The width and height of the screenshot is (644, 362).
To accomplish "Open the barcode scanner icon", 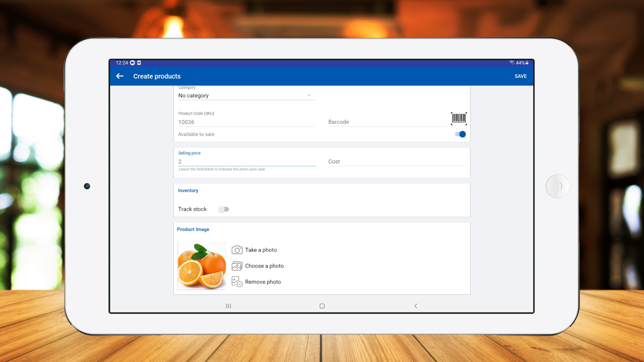I will [x=459, y=118].
